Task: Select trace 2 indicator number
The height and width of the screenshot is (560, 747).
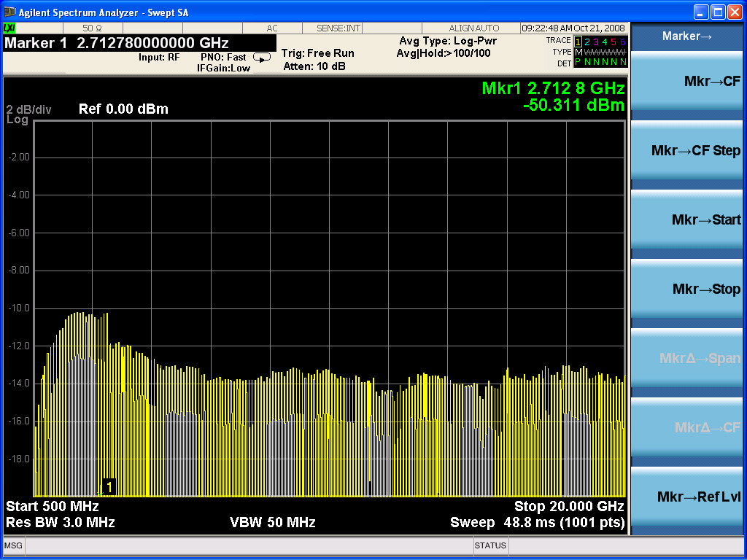Action: point(588,42)
